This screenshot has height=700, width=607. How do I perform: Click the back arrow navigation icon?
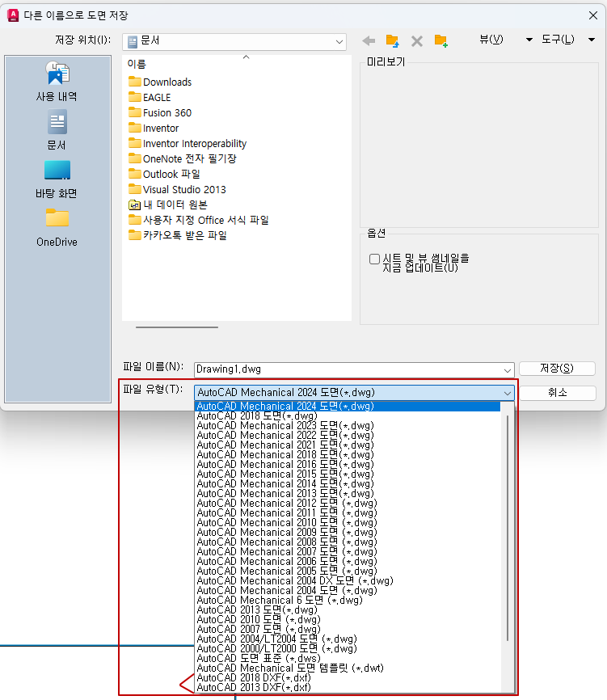(369, 41)
